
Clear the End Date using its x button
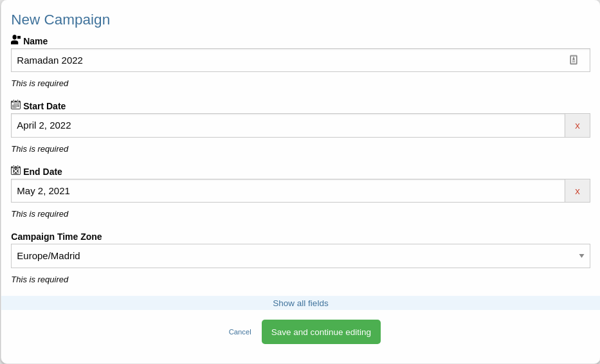coord(577,191)
